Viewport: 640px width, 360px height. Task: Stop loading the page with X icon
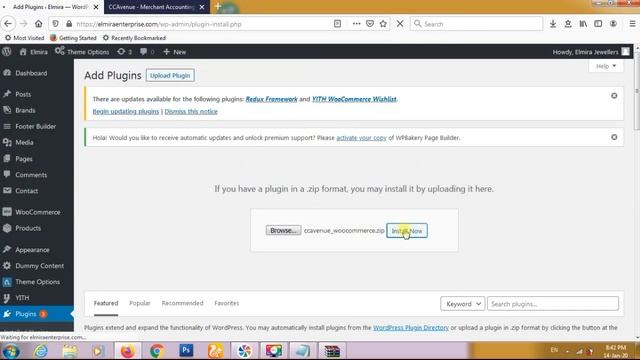[400, 24]
